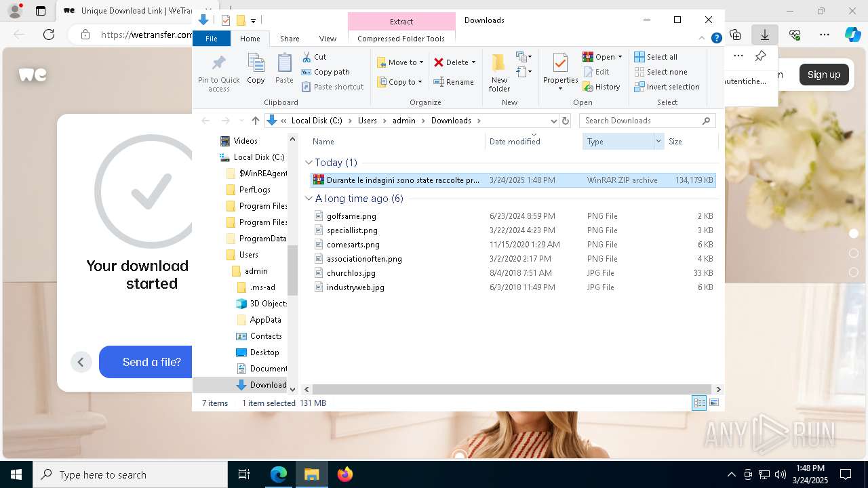Click Sign up on WeTransfer

coord(824,75)
